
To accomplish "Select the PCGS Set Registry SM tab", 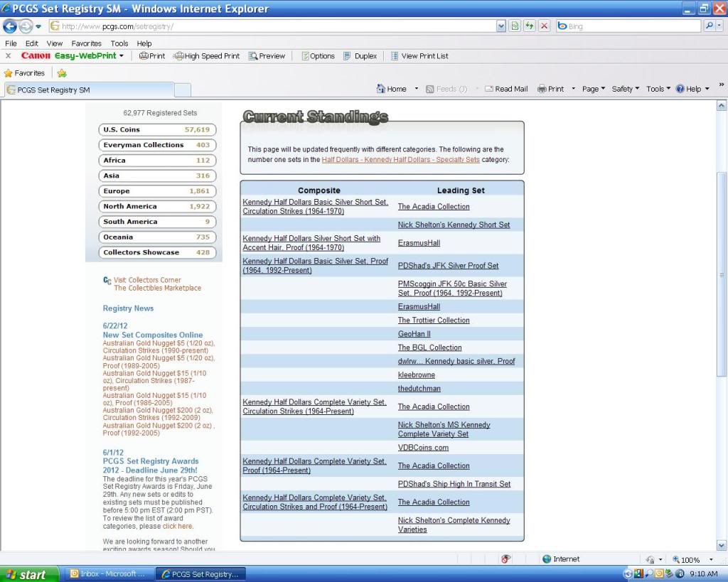I will point(89,90).
